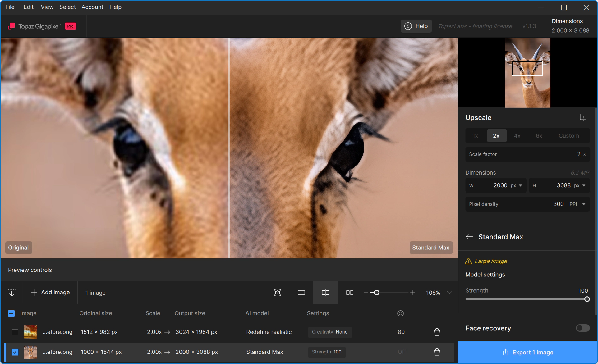Click the crop icon next to Upscale
The image size is (598, 364).
pos(582,118)
